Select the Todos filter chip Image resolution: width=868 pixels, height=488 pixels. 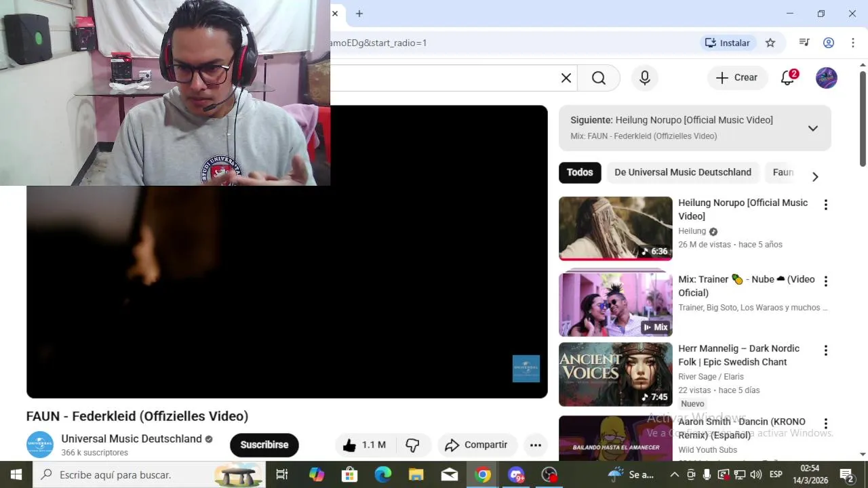point(580,172)
